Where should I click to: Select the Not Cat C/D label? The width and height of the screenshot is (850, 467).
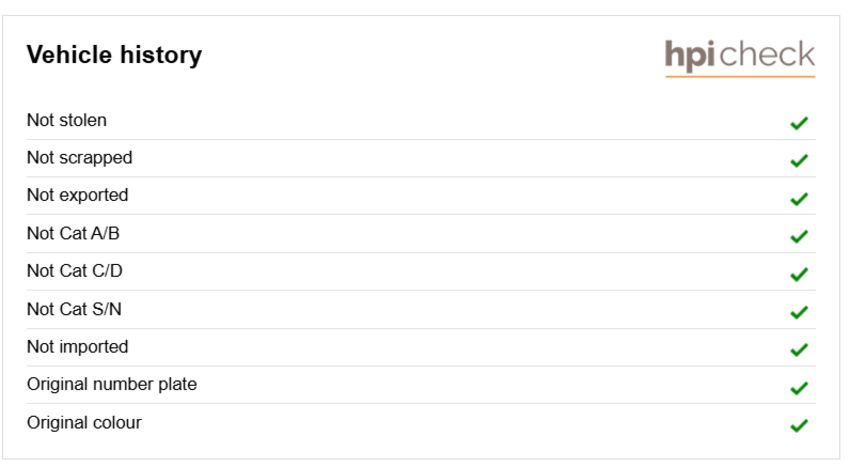[x=75, y=271]
